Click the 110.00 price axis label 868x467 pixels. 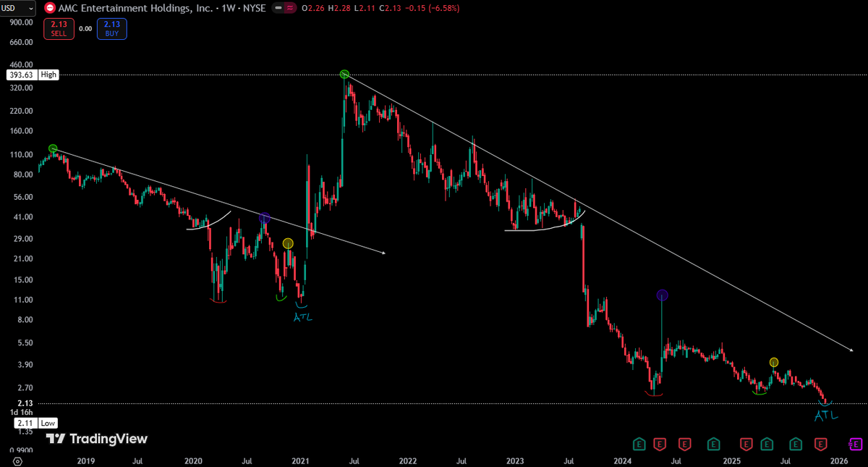pyautogui.click(x=23, y=155)
